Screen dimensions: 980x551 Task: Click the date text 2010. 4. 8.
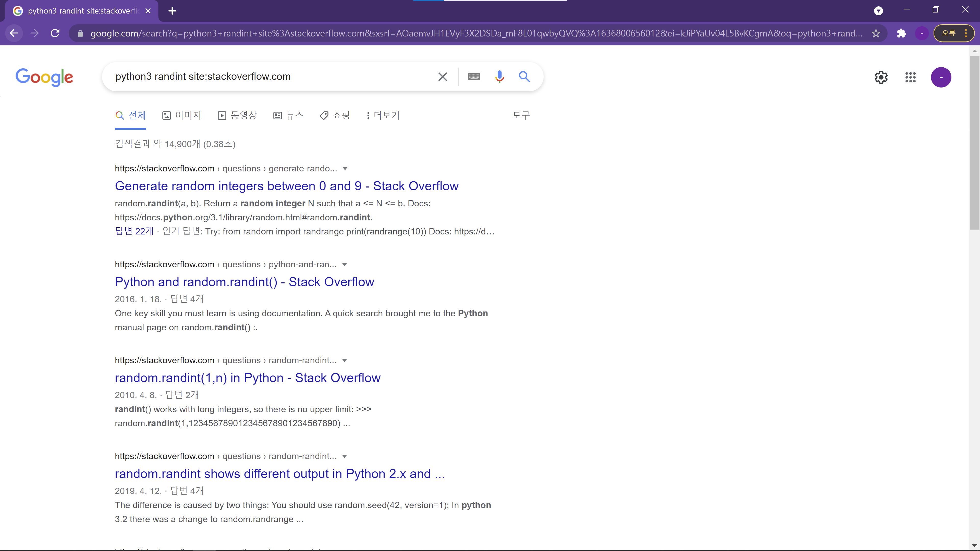point(136,395)
